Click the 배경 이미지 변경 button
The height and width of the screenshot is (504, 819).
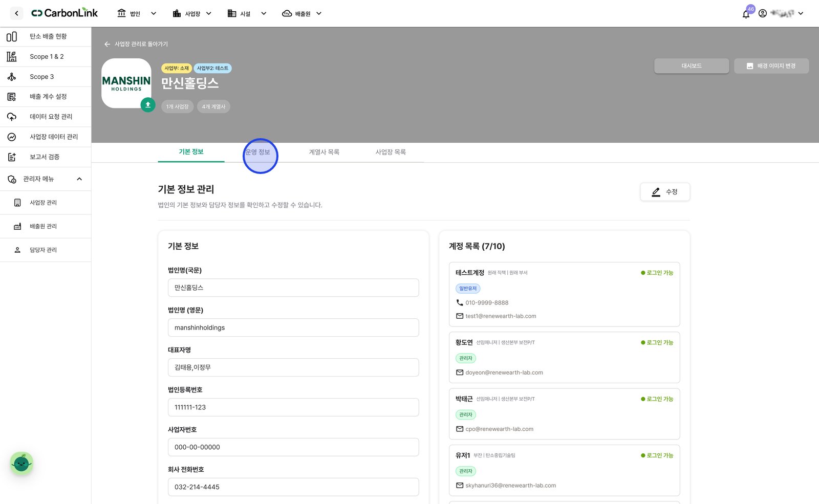[x=771, y=66]
